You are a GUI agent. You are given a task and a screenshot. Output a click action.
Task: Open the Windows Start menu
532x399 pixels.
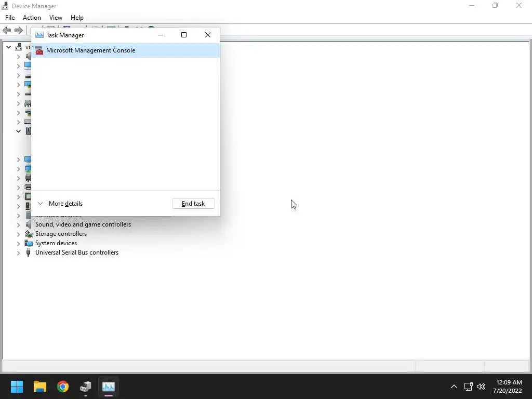(17, 387)
